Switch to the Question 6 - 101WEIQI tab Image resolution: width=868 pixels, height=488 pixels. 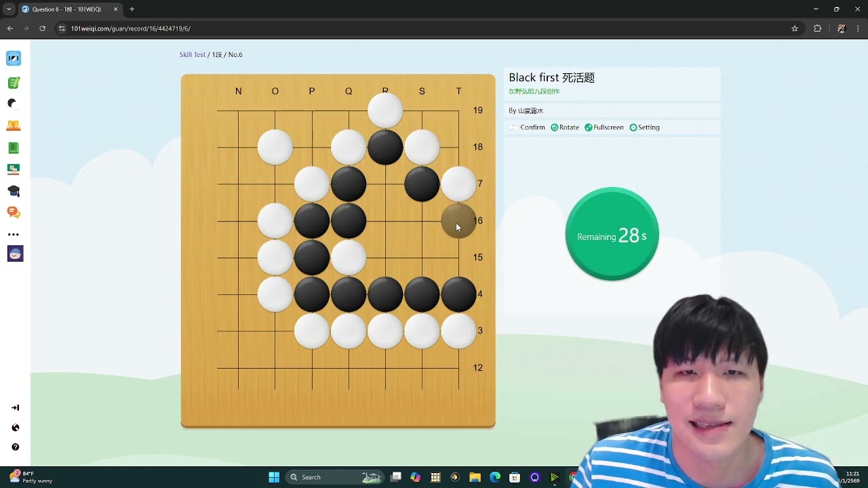tap(69, 9)
